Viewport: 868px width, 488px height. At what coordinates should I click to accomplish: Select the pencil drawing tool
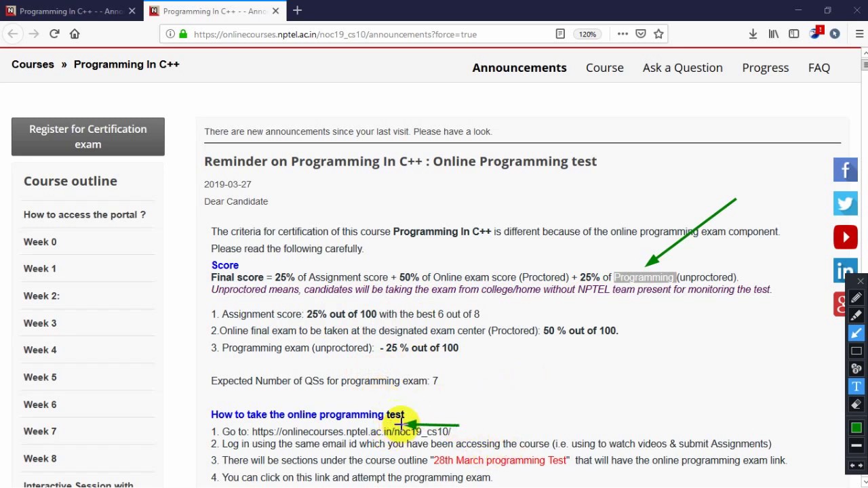click(x=856, y=298)
